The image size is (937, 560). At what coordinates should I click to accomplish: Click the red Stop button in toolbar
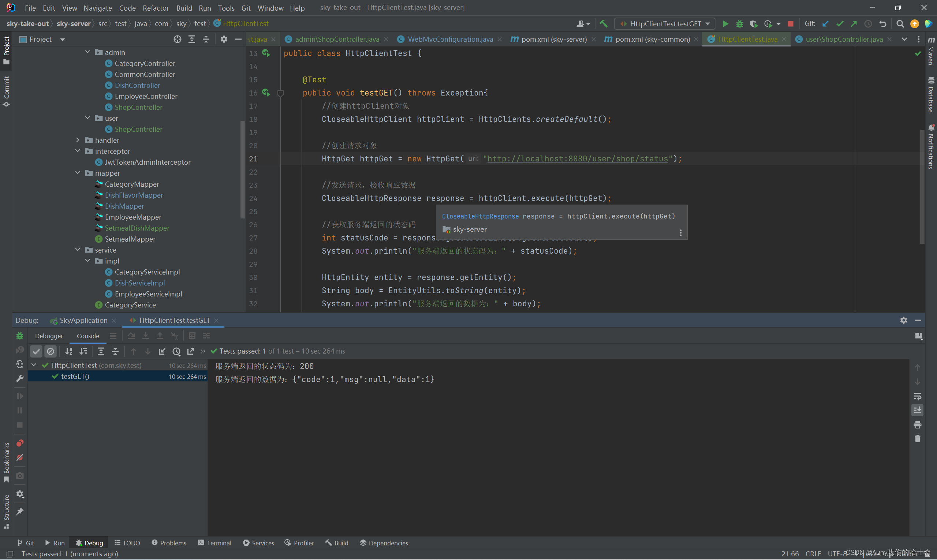[791, 24]
